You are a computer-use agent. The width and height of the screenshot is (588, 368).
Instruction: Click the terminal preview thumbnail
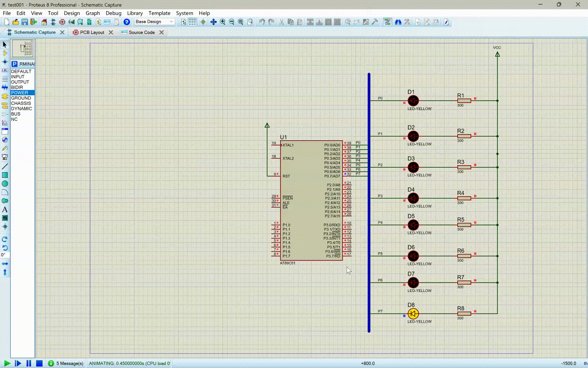(x=22, y=49)
